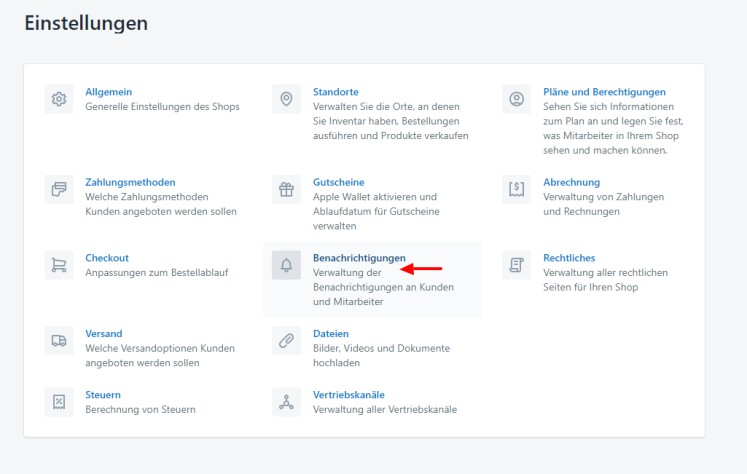Click the shopping cart icon for Checkout

[59, 264]
